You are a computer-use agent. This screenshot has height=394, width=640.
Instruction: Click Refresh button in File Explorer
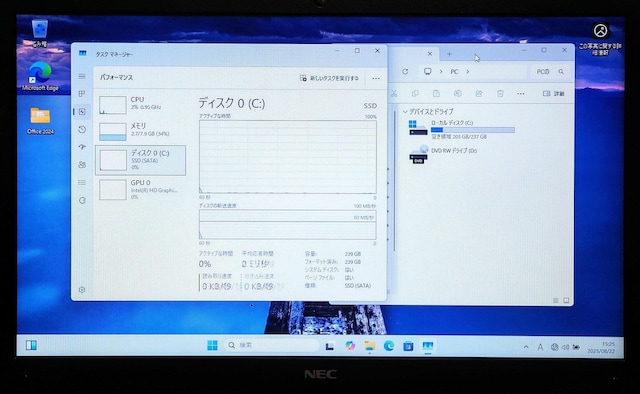(405, 71)
